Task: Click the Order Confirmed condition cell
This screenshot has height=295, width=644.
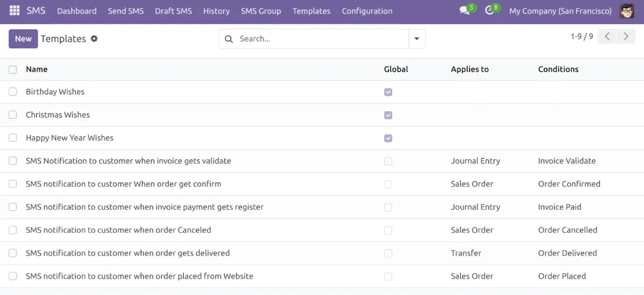Action: (569, 184)
